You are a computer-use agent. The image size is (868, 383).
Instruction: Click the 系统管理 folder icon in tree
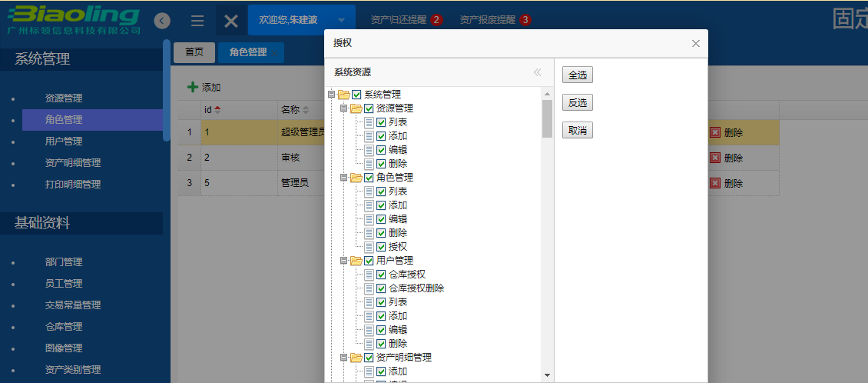point(344,95)
